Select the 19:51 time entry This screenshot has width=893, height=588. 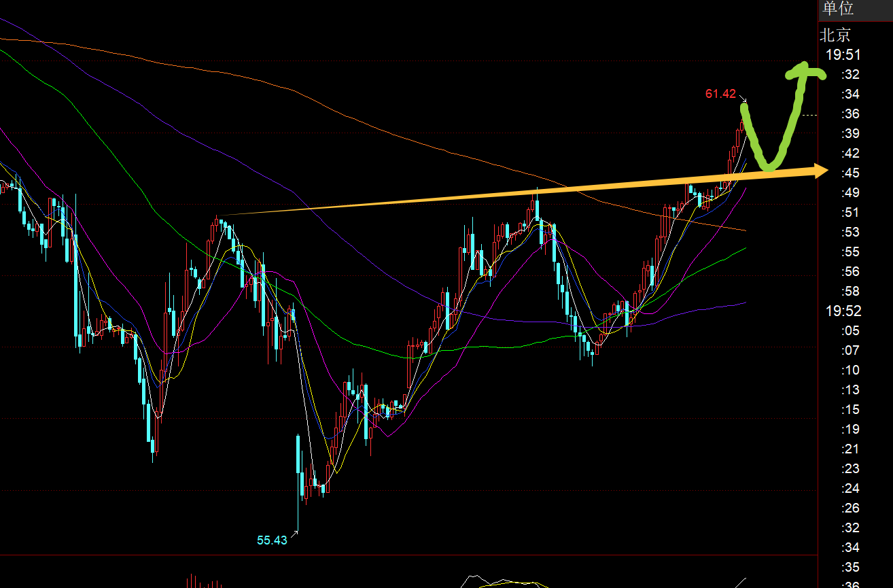843,55
